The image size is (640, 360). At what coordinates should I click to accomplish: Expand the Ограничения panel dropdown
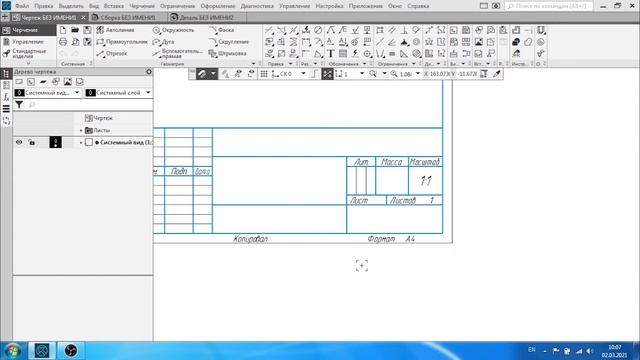click(413, 64)
